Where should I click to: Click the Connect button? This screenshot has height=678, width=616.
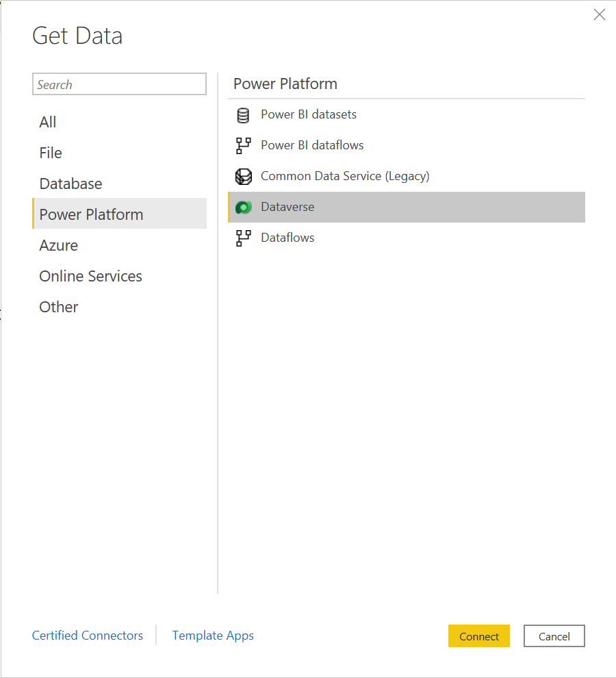click(x=479, y=636)
